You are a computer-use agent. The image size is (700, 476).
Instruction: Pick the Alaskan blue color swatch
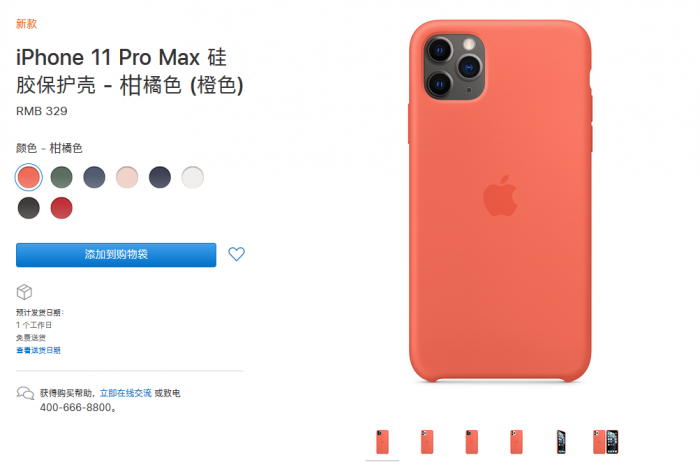(94, 177)
